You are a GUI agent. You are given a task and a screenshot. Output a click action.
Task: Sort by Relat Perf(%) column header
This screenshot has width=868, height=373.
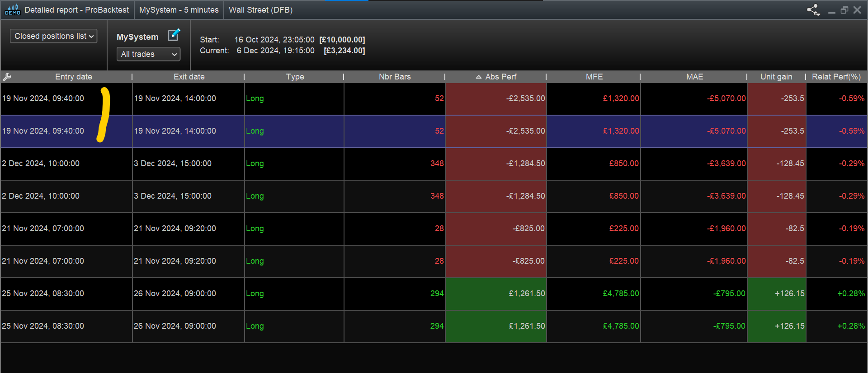(x=836, y=77)
